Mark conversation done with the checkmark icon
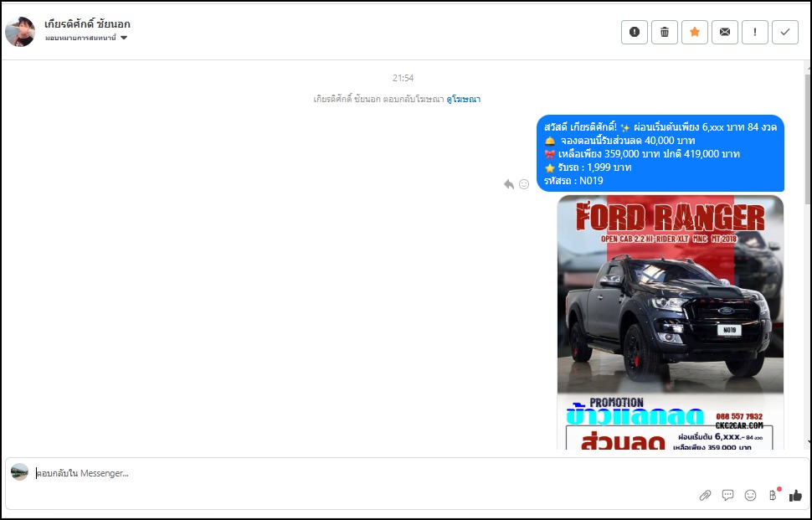This screenshot has width=812, height=520. coord(785,32)
